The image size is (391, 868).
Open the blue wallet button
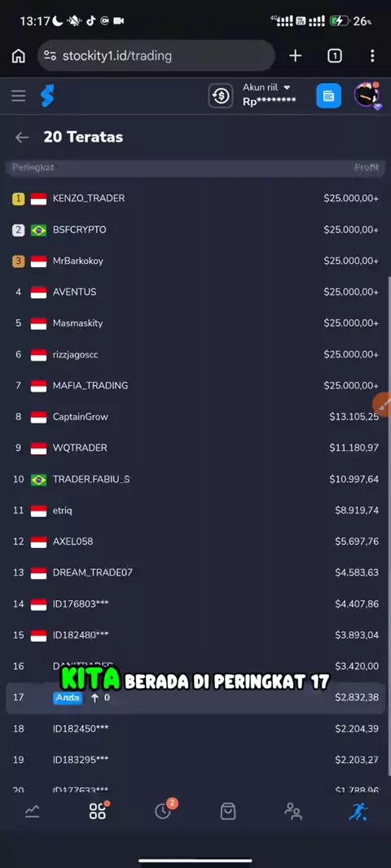tap(328, 96)
